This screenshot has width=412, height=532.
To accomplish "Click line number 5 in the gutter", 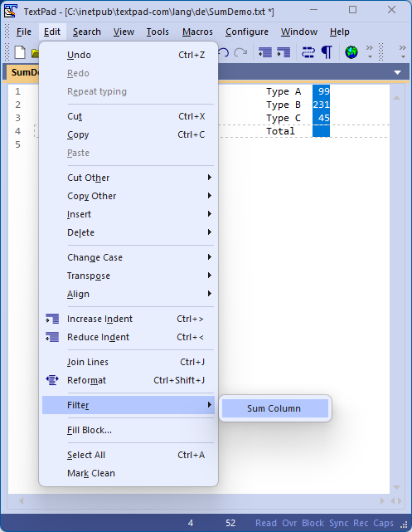I will [17, 144].
